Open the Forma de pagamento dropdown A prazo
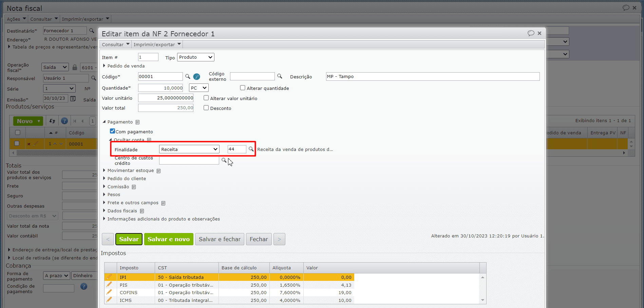 pyautogui.click(x=57, y=275)
